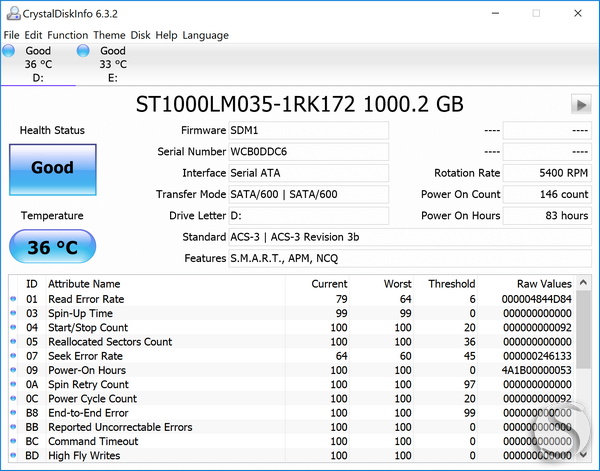Click raw value 4A1B00000053 of Power-On Hours
This screenshot has height=471, width=600.
[x=536, y=370]
